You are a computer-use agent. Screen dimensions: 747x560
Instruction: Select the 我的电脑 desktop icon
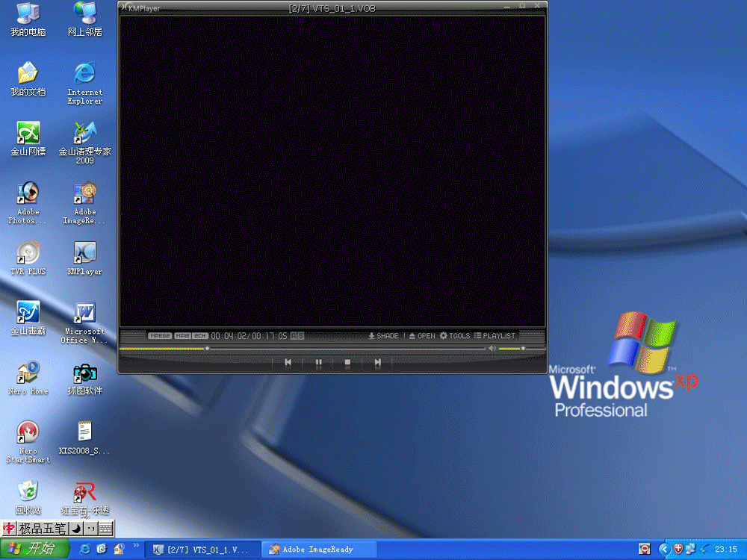28,19
